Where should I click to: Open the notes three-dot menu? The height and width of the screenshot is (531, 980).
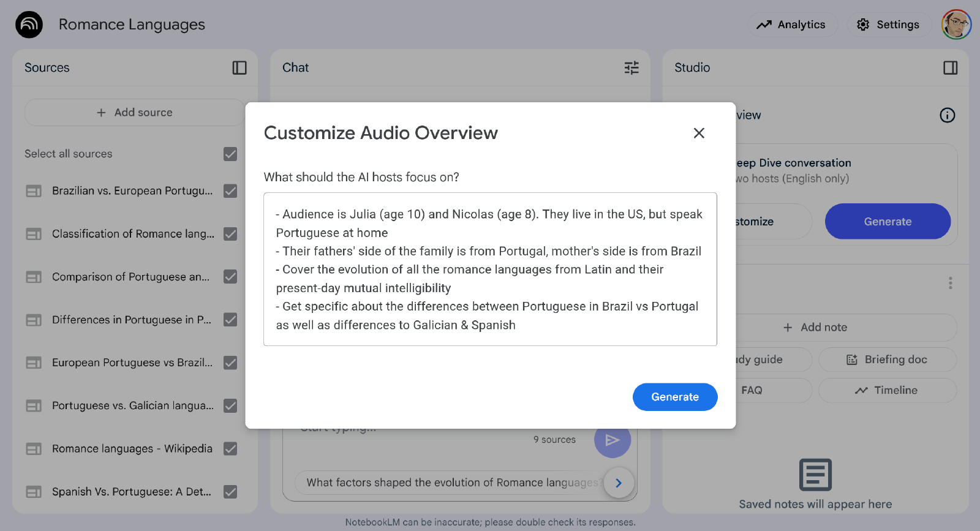tap(950, 283)
